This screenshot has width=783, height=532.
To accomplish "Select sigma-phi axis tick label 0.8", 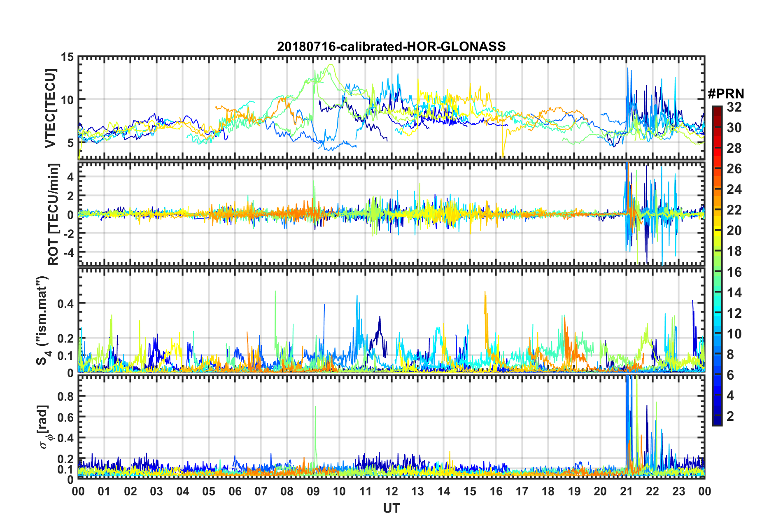I will coord(65,396).
